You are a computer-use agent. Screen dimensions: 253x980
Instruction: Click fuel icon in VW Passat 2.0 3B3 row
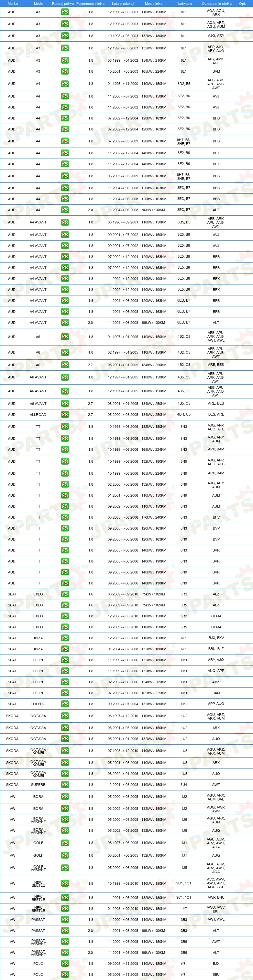(x=65, y=931)
